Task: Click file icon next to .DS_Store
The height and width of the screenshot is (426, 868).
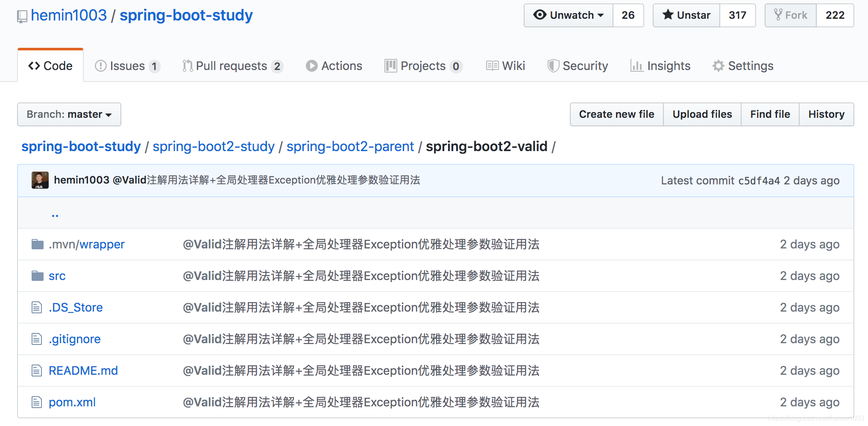Action: pos(37,307)
